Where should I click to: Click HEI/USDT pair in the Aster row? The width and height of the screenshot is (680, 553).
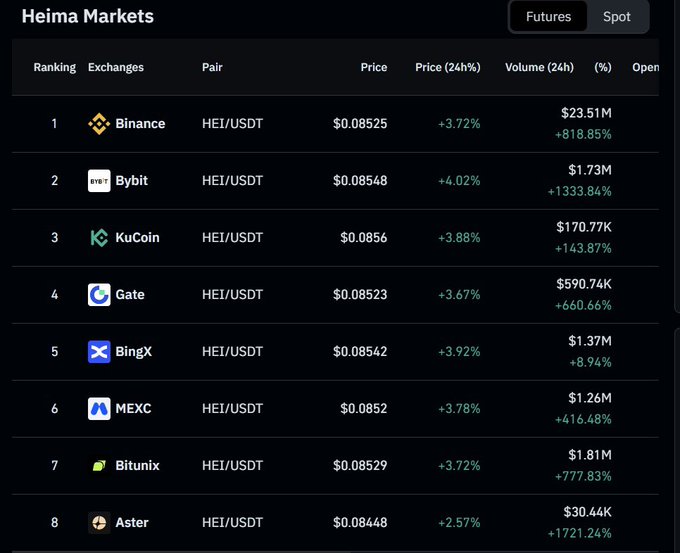pos(232,522)
